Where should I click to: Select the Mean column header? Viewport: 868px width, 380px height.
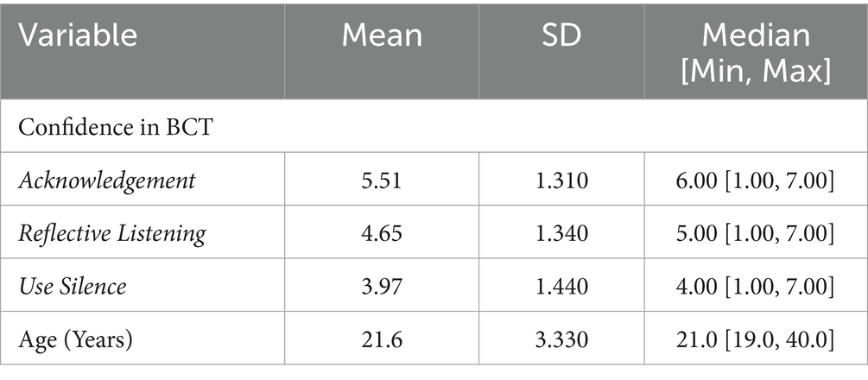tap(382, 35)
